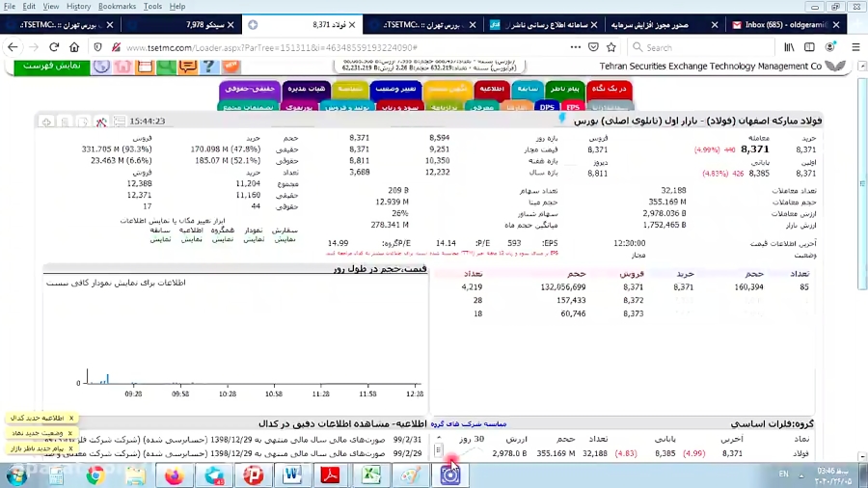
Task: Click the plus icon in stock panel toolbar
Action: (x=46, y=122)
